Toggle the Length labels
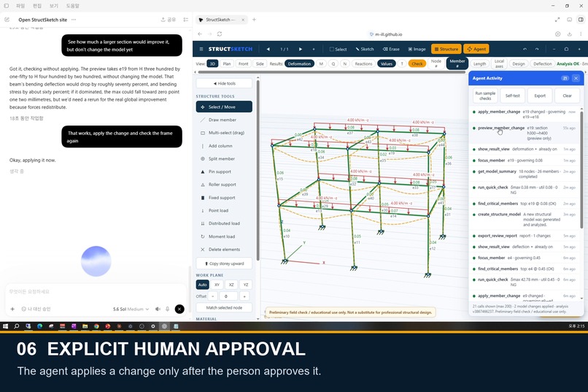This screenshot has width=588, height=392. coord(479,64)
